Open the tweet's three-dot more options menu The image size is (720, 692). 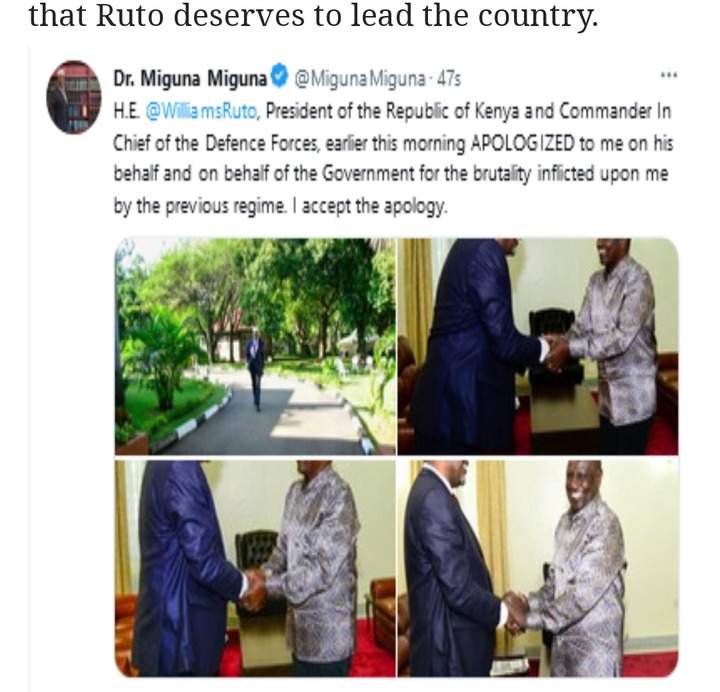click(668, 75)
